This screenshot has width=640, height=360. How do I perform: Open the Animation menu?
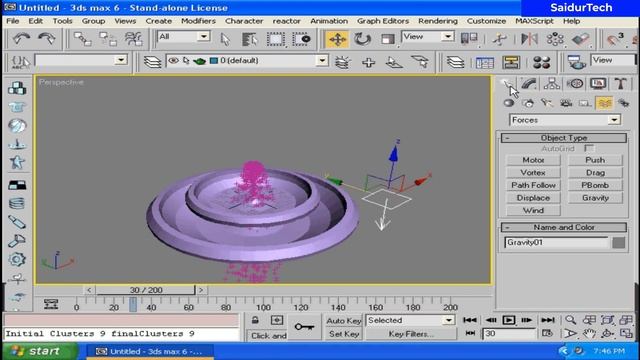[329, 21]
